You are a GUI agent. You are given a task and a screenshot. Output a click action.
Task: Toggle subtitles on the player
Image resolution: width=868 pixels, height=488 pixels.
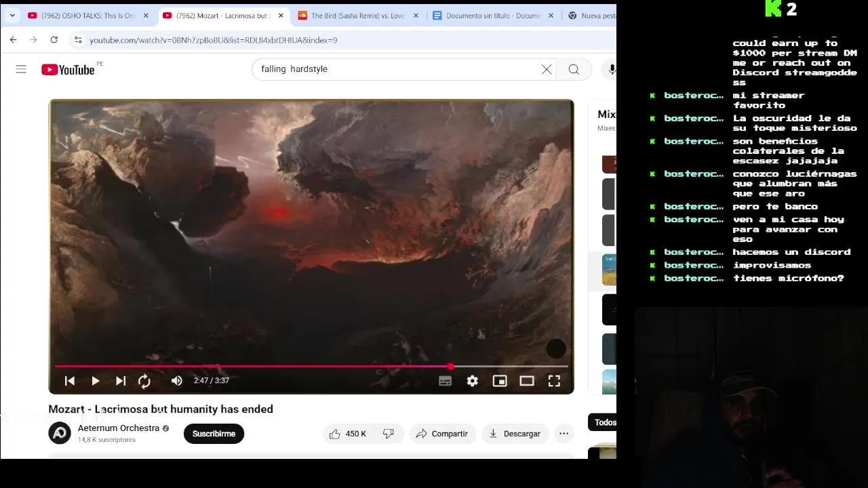[445, 381]
